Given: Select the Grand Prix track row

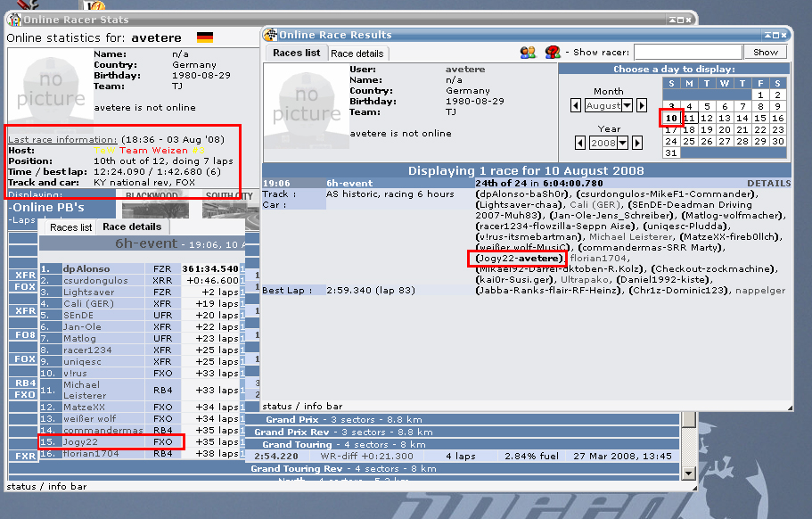Looking at the screenshot, I should pyautogui.click(x=463, y=419).
